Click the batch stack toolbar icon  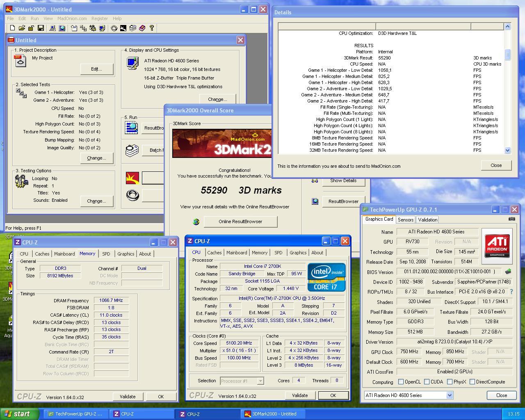pos(133,28)
